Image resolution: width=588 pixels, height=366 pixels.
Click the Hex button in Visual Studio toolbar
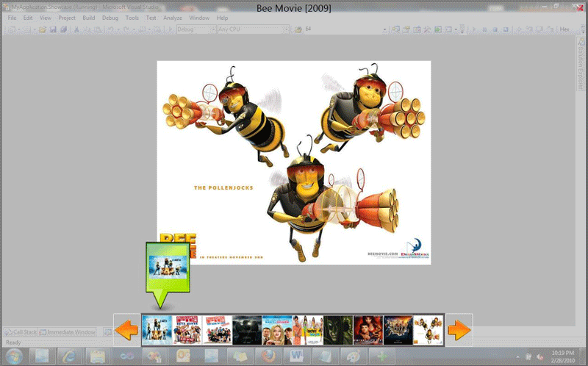coord(564,29)
